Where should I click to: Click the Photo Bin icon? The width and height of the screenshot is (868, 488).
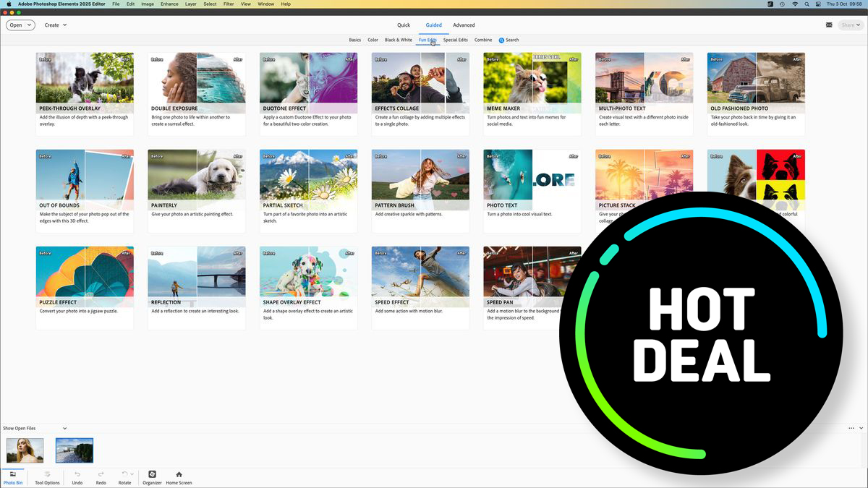coord(12,474)
